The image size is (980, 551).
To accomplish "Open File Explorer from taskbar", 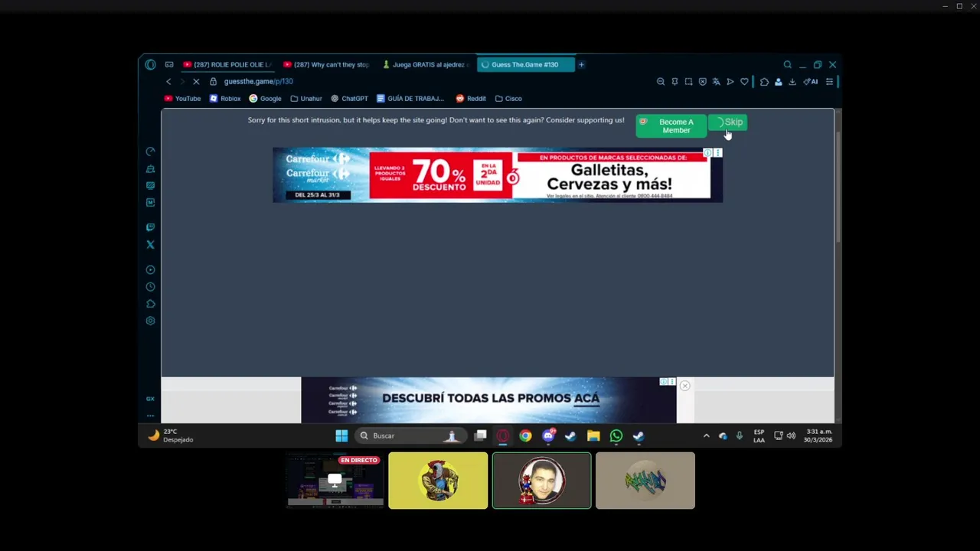I will coord(593,436).
